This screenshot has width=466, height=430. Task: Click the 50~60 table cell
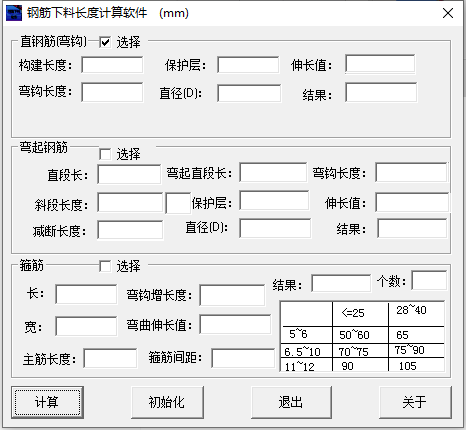(x=354, y=335)
